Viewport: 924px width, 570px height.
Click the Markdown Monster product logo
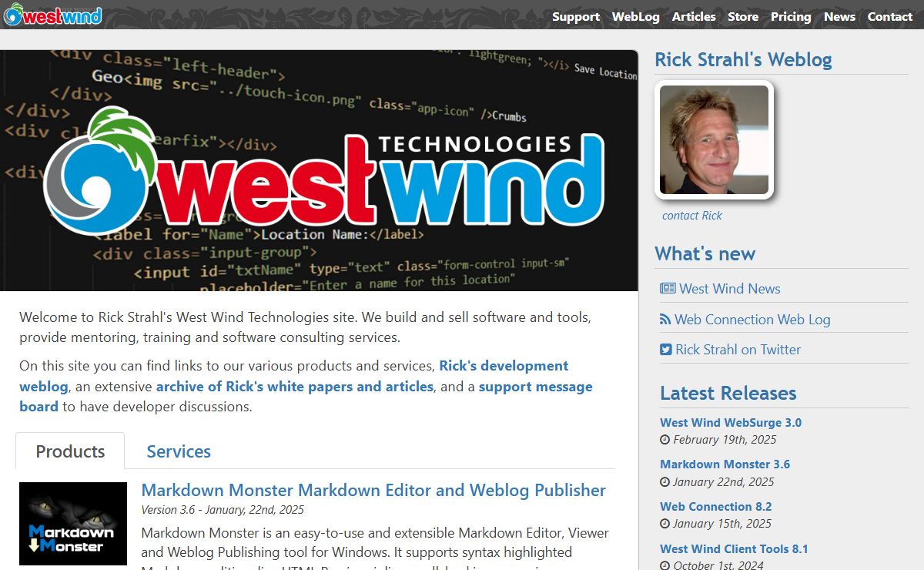point(73,524)
